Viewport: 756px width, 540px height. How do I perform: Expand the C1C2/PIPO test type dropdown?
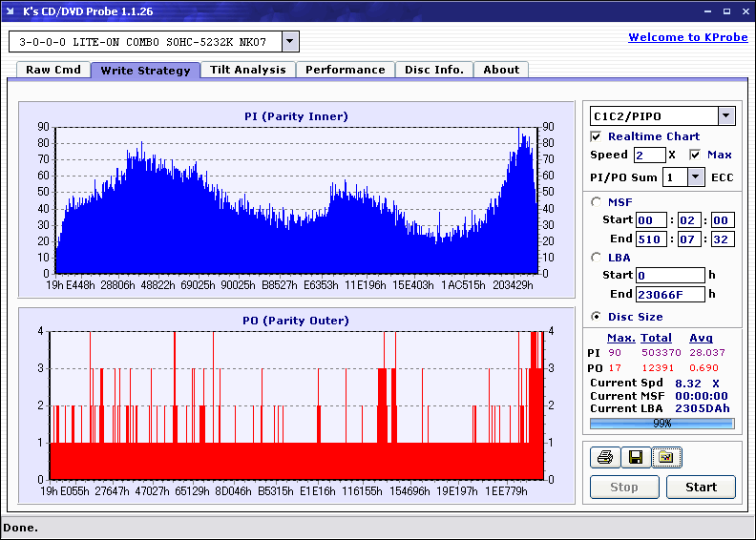725,115
